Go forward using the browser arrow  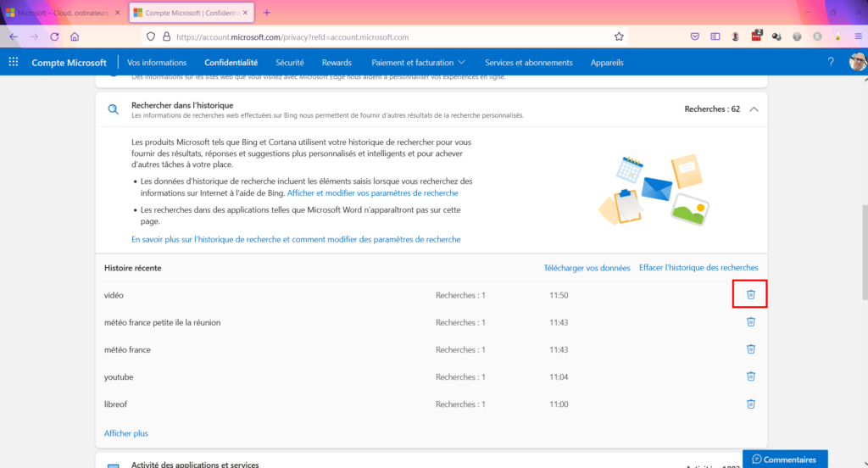point(34,36)
